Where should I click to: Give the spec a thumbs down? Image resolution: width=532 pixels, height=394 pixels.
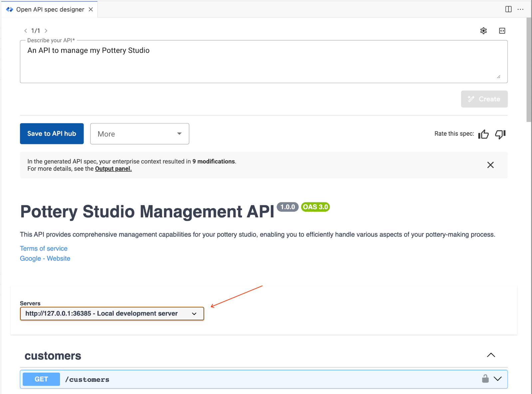click(500, 134)
